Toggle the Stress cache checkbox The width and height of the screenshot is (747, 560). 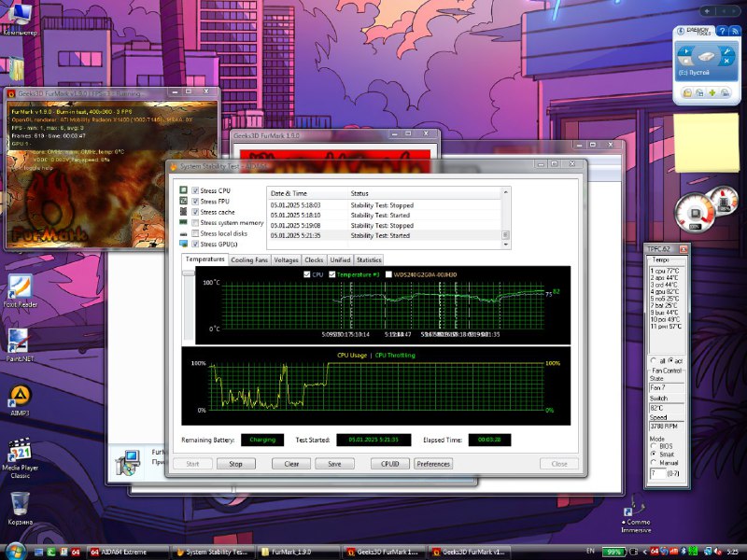tap(195, 212)
